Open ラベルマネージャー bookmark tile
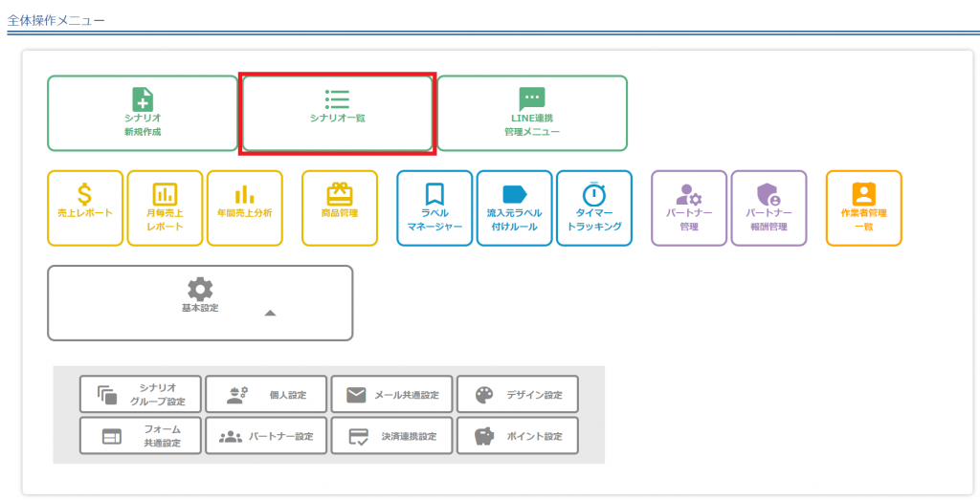This screenshot has width=980, height=501. [x=434, y=208]
